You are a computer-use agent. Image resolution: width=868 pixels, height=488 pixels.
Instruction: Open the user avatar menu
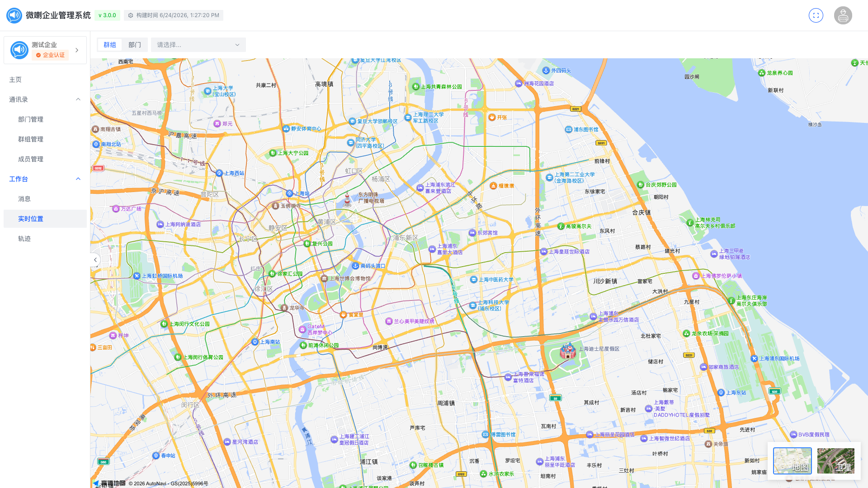point(843,15)
